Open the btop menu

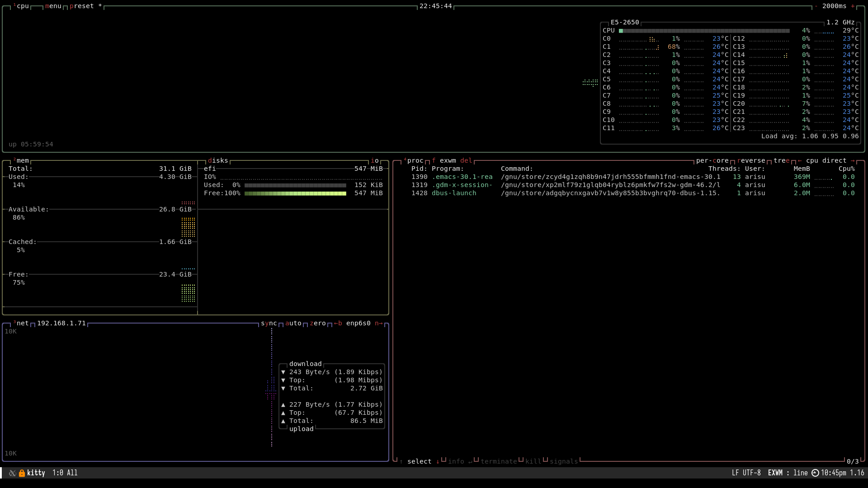pos(53,6)
